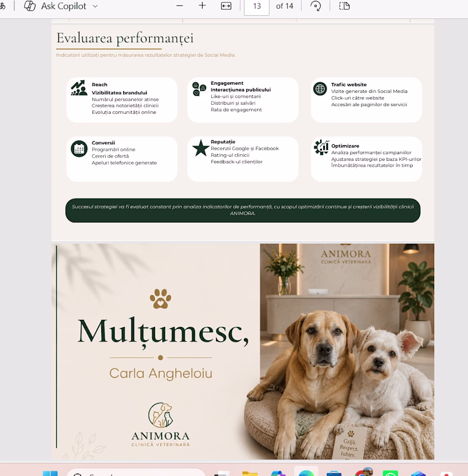Viewport: 468px width, 476px height.
Task: Click 'Rata de engagement' line
Action: tap(236, 109)
